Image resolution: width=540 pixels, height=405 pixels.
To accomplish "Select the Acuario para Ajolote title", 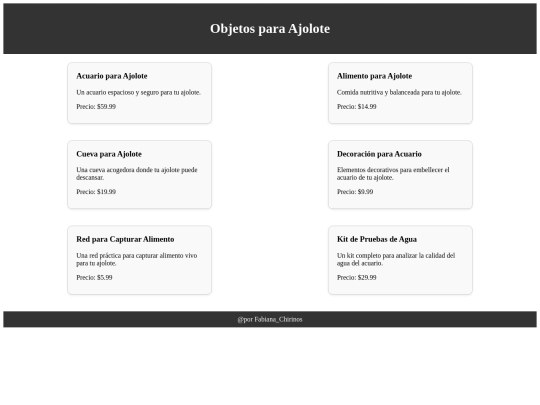I will click(x=112, y=76).
